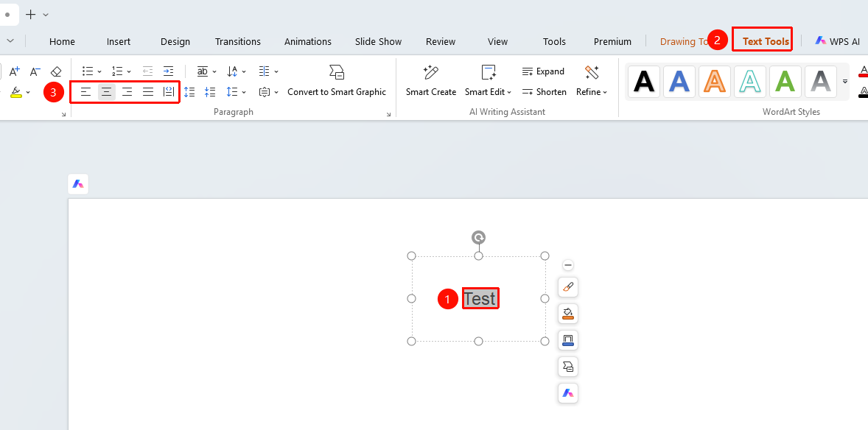
Task: Open the vertical text alignment dropdown
Action: tap(268, 92)
